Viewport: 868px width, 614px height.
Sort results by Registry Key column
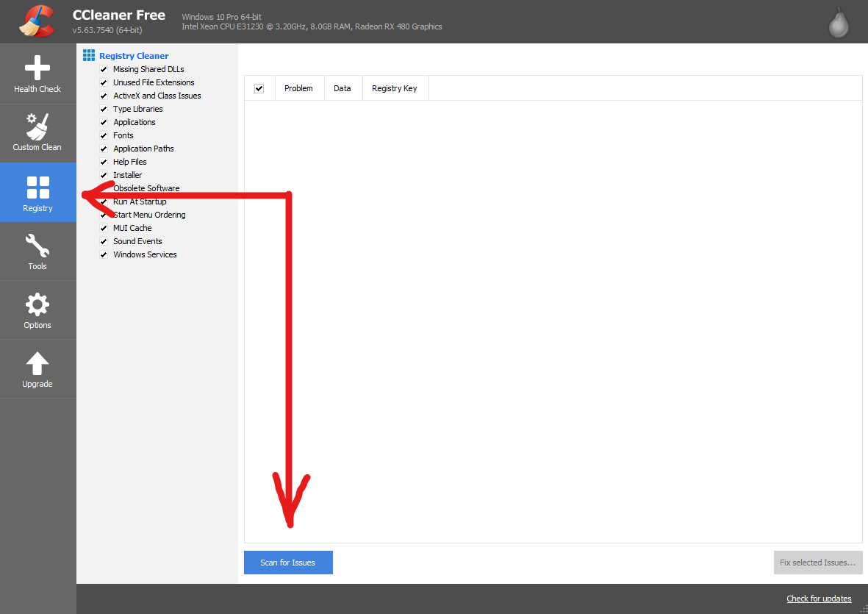(394, 88)
